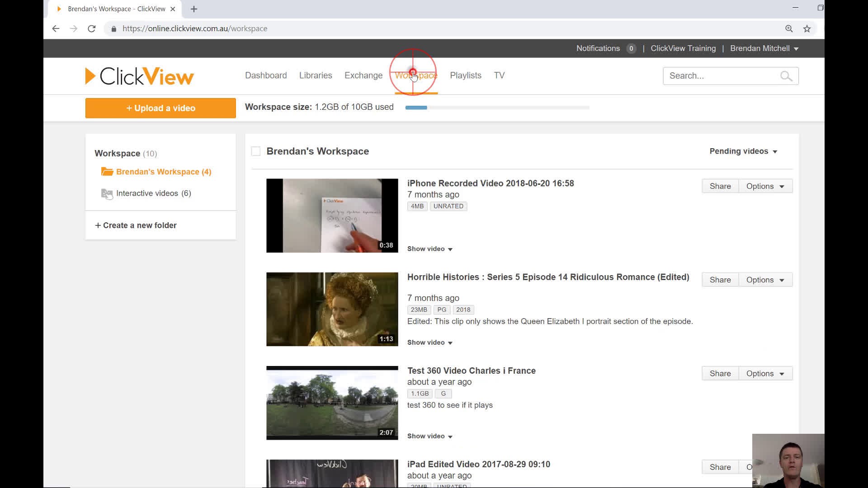Click iPhone Recorded Video 2018-06-20 title
868x488 pixels.
[491, 183]
